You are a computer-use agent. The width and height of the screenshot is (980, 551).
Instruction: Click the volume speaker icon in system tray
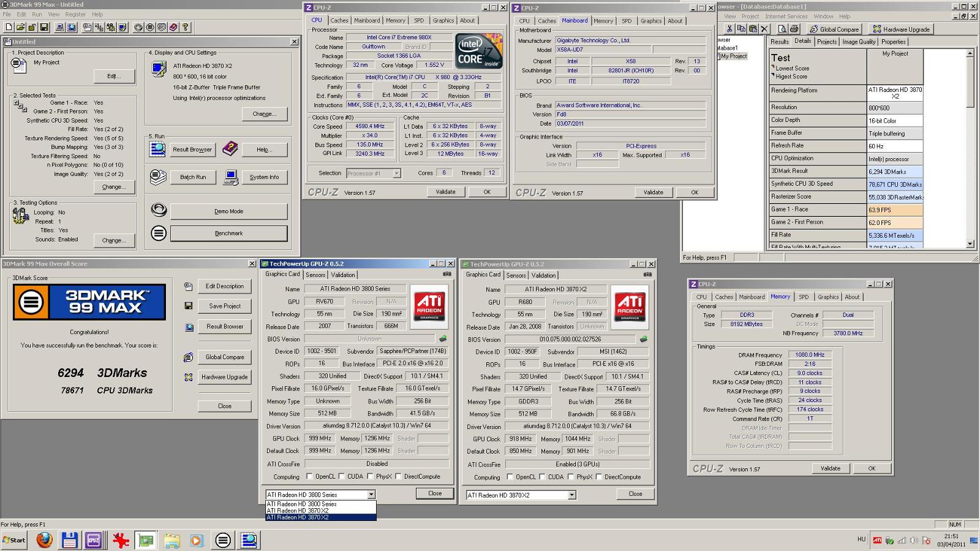913,541
